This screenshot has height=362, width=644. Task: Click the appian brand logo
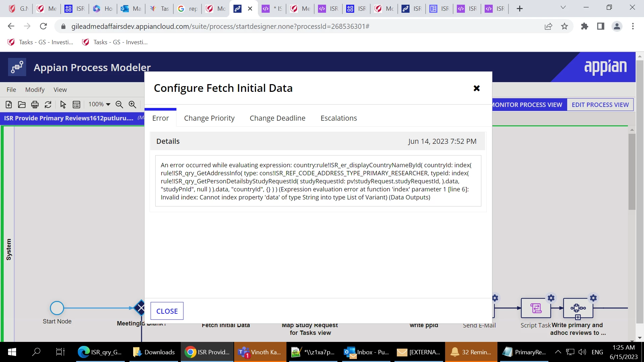click(605, 67)
